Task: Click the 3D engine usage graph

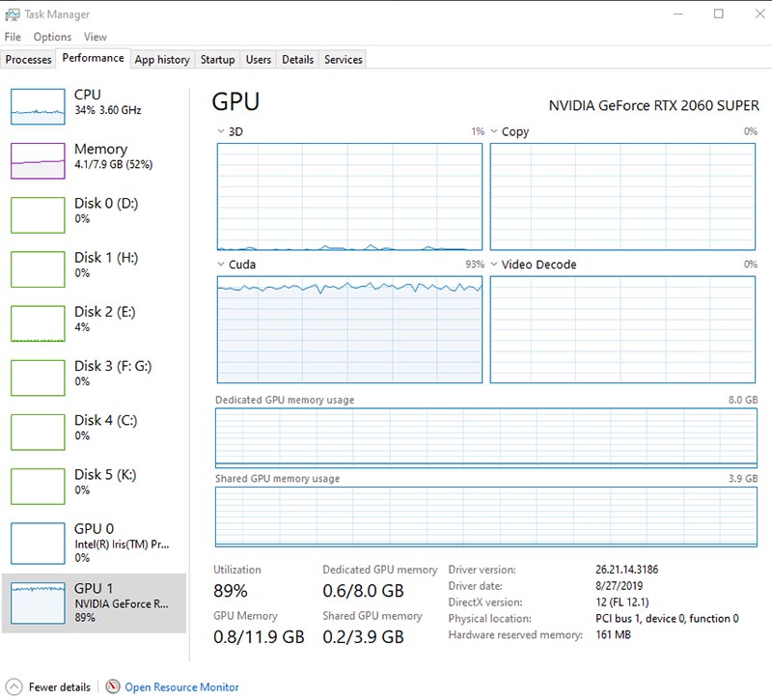Action: tap(349, 197)
